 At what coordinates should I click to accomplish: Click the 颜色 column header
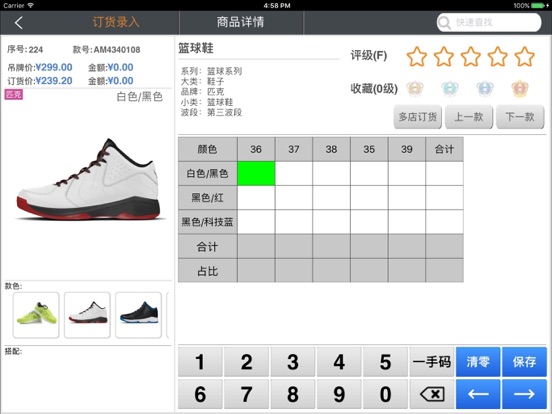[208, 149]
